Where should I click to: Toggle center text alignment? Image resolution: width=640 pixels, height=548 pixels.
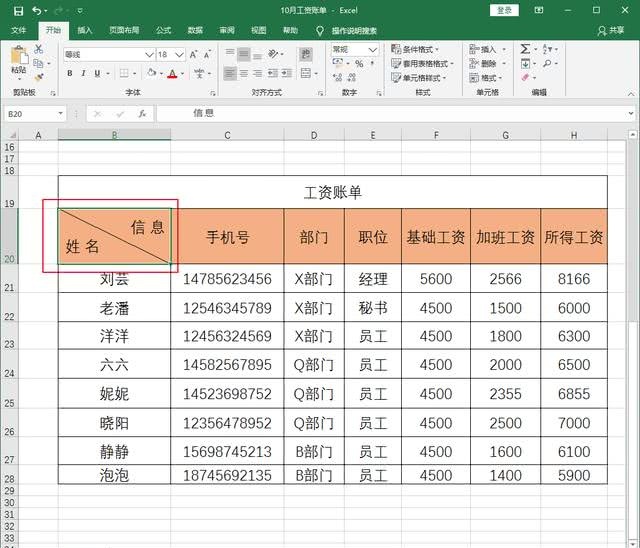tap(244, 73)
